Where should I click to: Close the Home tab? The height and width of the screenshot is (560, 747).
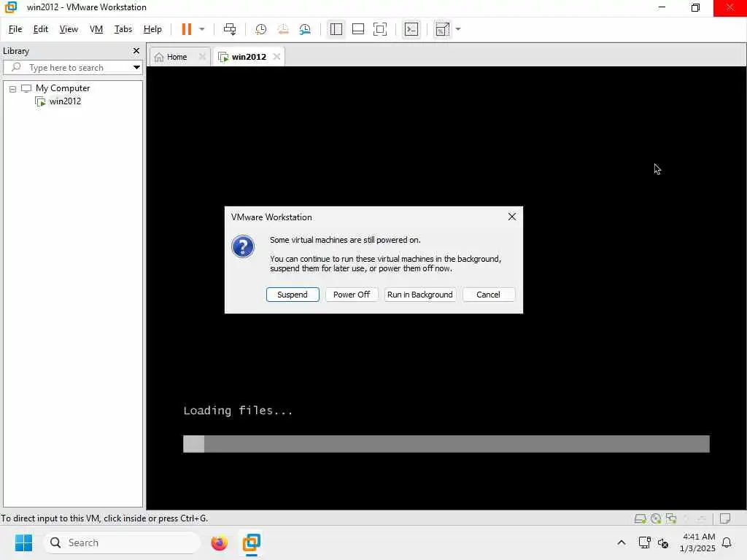click(x=202, y=57)
